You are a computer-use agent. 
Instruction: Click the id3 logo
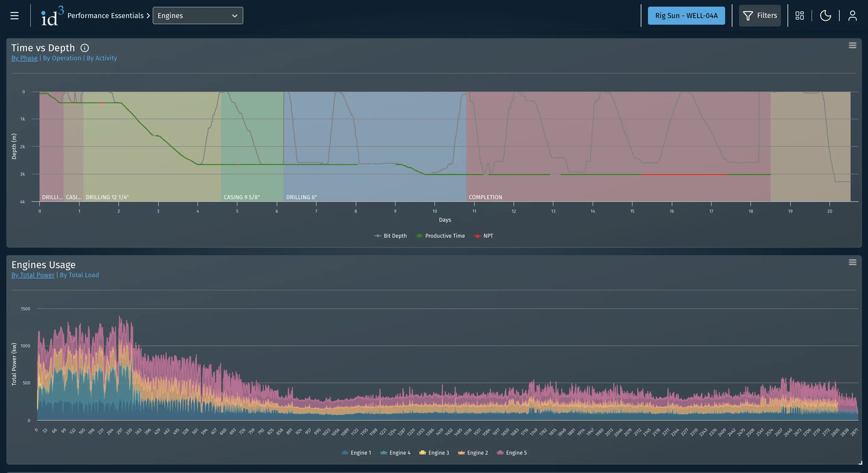52,16
